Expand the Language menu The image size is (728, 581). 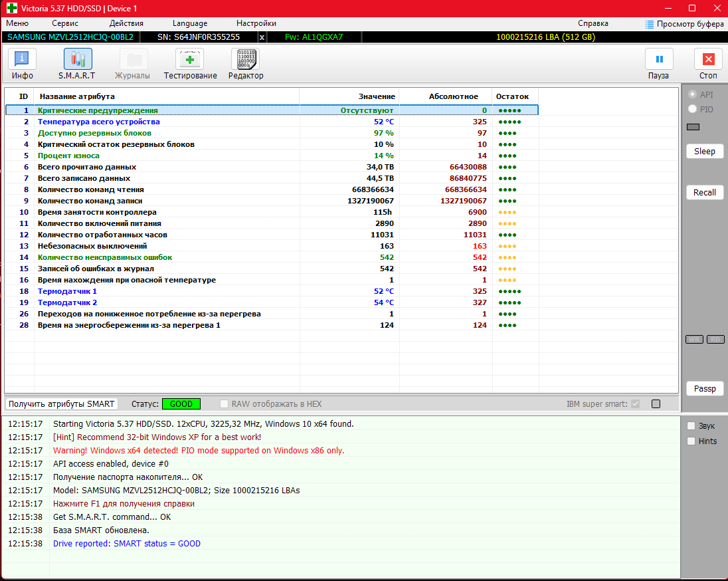click(x=189, y=23)
